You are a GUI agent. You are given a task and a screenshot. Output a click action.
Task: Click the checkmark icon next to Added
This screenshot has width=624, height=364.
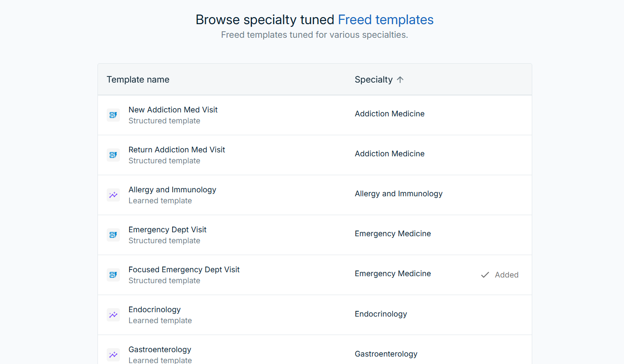(484, 274)
